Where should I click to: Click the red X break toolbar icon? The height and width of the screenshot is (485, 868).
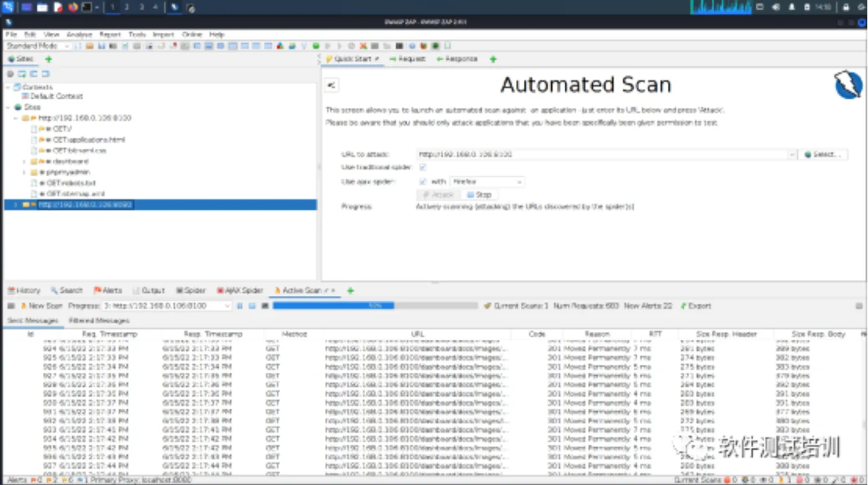point(363,46)
